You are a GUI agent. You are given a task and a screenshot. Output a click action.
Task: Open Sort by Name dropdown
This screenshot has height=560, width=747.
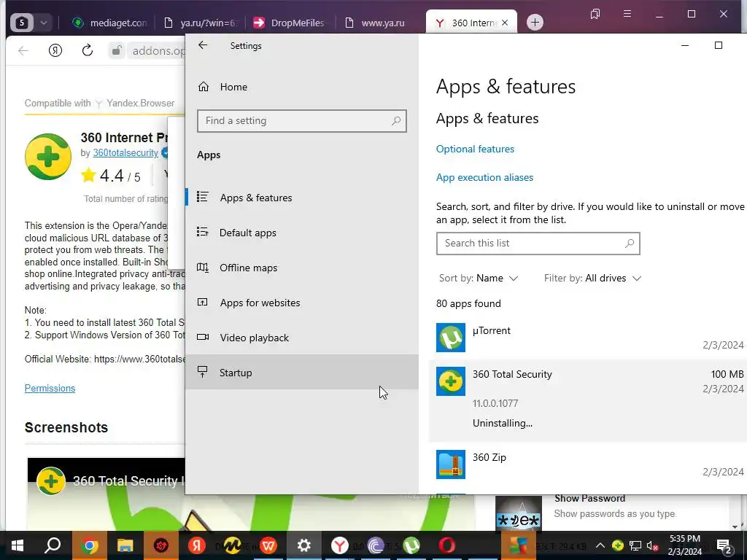(x=479, y=278)
